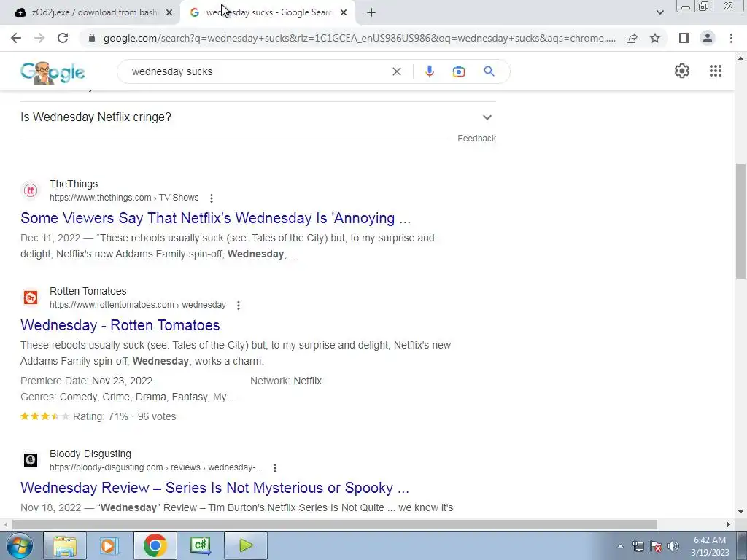This screenshot has height=560, width=747.
Task: Open the green play arrow taskbar app
Action: [245, 545]
